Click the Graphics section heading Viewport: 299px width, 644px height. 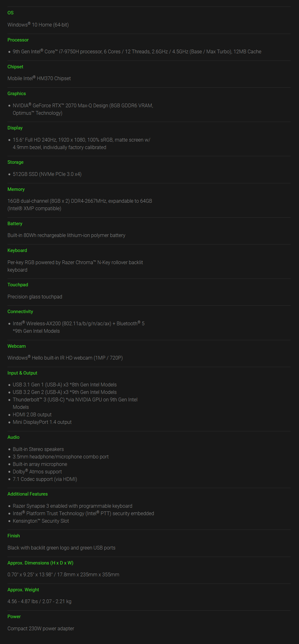(x=17, y=94)
